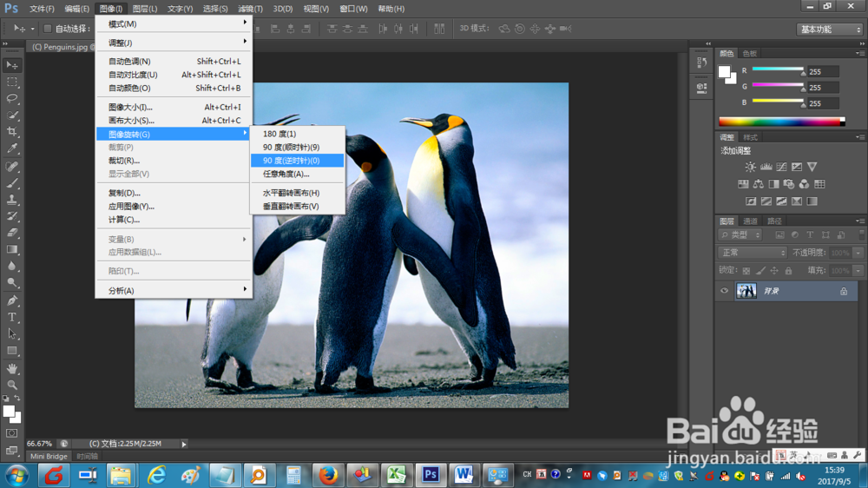Click the Curves adjustment icon
The width and height of the screenshot is (868, 488).
(x=781, y=167)
